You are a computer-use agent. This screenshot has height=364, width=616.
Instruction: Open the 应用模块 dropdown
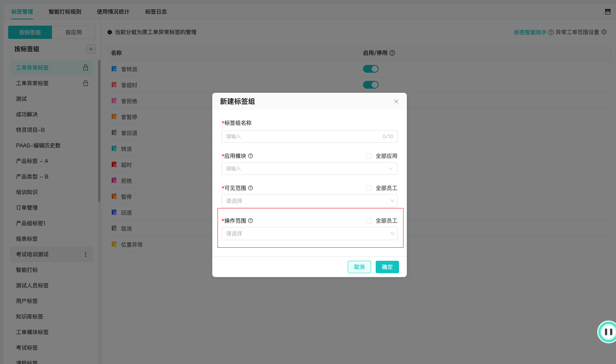click(309, 169)
